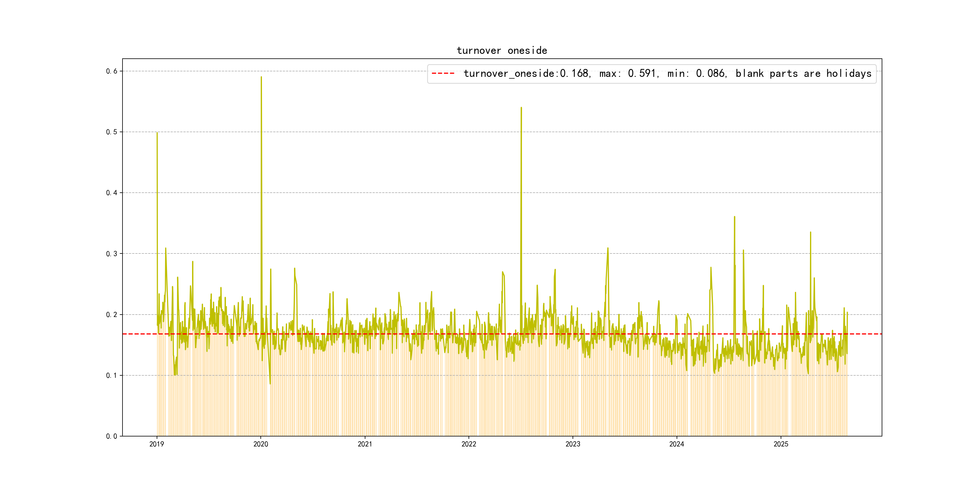The image size is (980, 490).
Task: Click the 2022 x-axis tick label
Action: pyautogui.click(x=469, y=444)
